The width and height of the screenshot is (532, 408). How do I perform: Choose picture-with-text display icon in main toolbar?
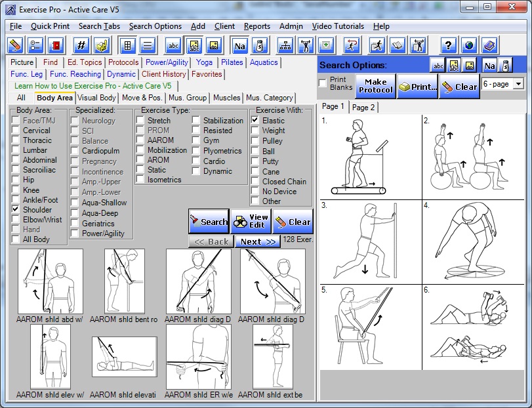click(x=194, y=45)
